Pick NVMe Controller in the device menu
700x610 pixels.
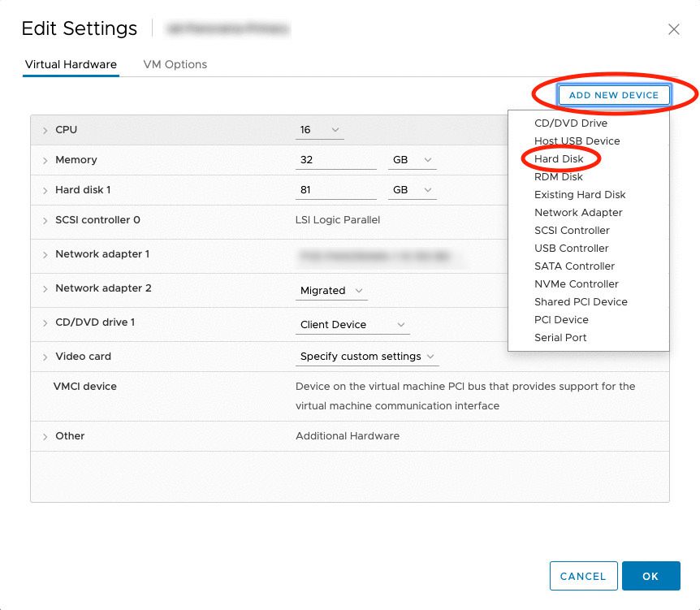(577, 283)
